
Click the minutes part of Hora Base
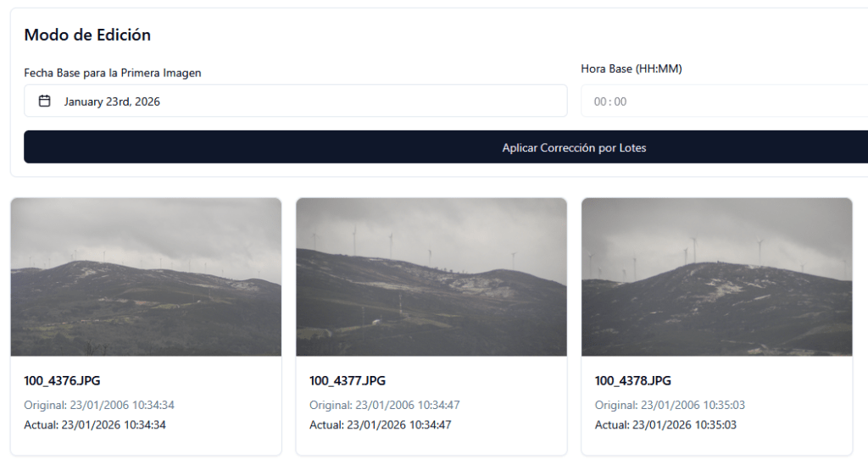pyautogui.click(x=620, y=102)
